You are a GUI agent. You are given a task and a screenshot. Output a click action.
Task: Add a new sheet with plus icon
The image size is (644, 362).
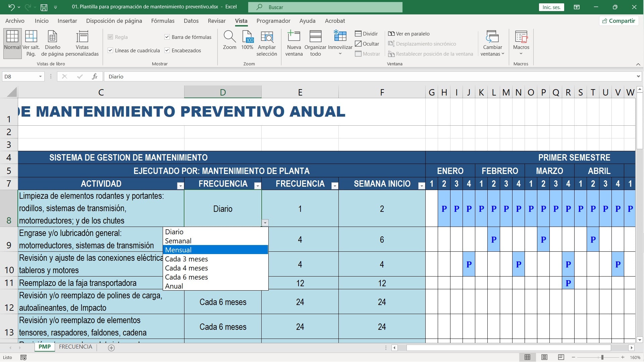pyautogui.click(x=111, y=348)
